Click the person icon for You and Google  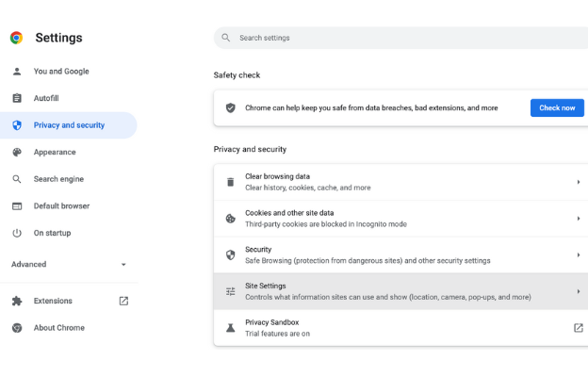tap(17, 72)
